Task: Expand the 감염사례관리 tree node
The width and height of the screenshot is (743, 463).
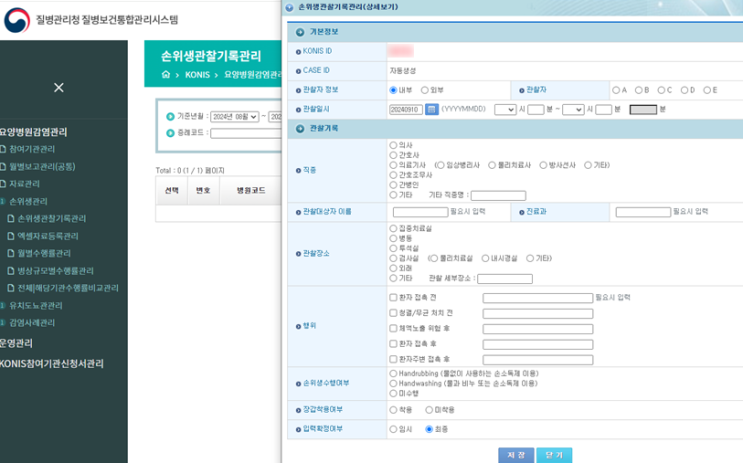Action: coord(2,323)
